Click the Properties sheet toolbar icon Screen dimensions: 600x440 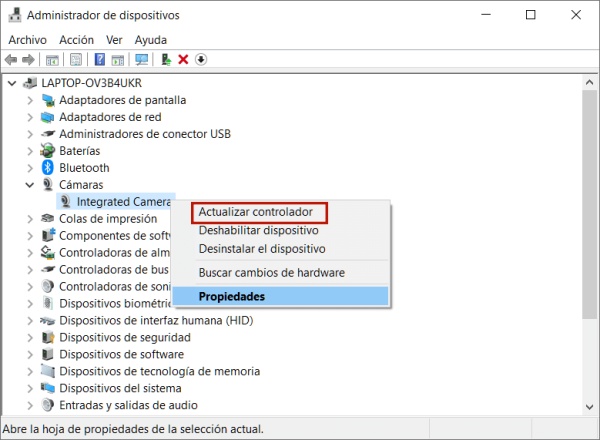[x=76, y=60]
